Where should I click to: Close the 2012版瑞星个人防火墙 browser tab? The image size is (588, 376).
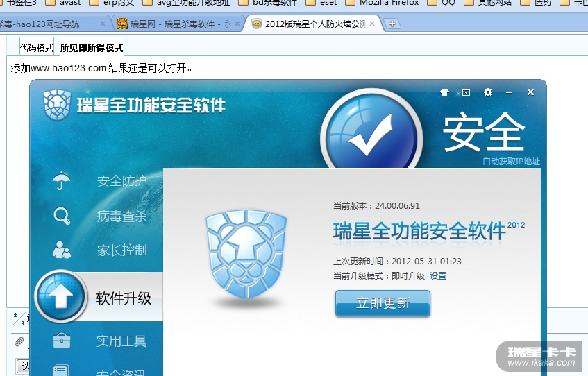point(372,24)
